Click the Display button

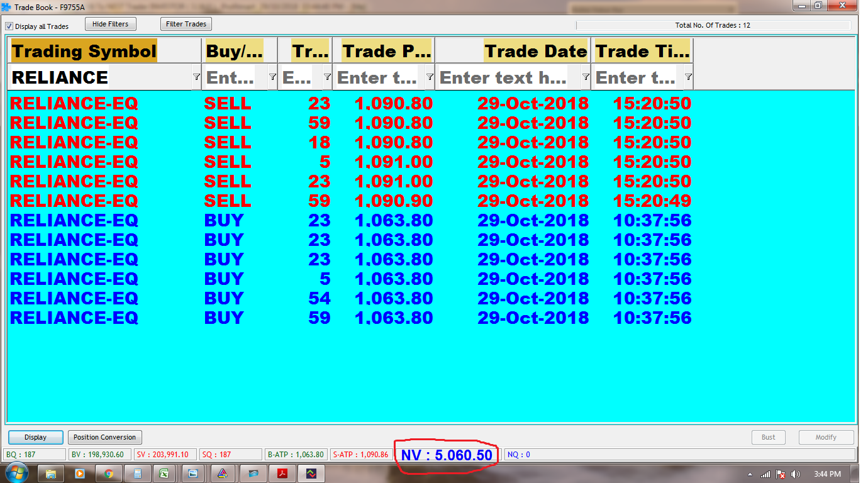[x=36, y=437]
